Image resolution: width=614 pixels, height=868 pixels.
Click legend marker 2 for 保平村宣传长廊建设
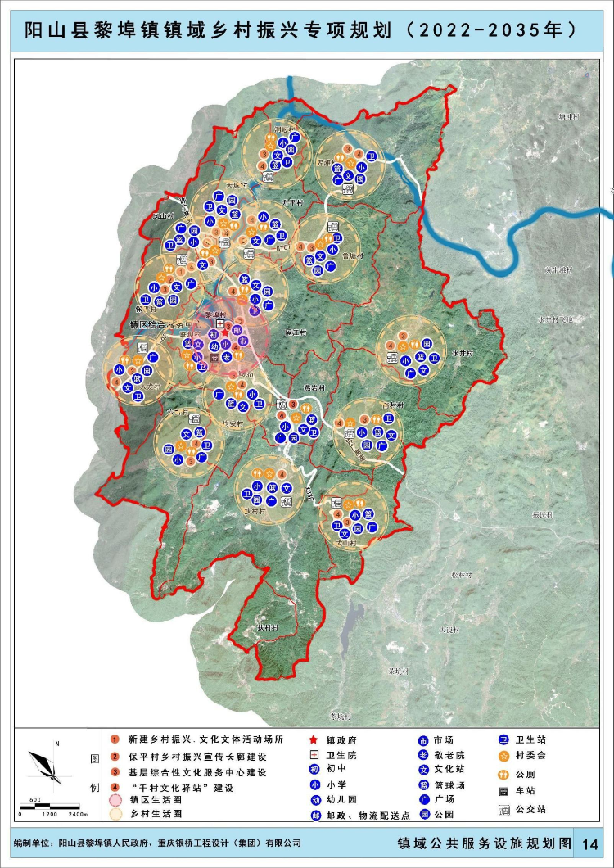[115, 756]
